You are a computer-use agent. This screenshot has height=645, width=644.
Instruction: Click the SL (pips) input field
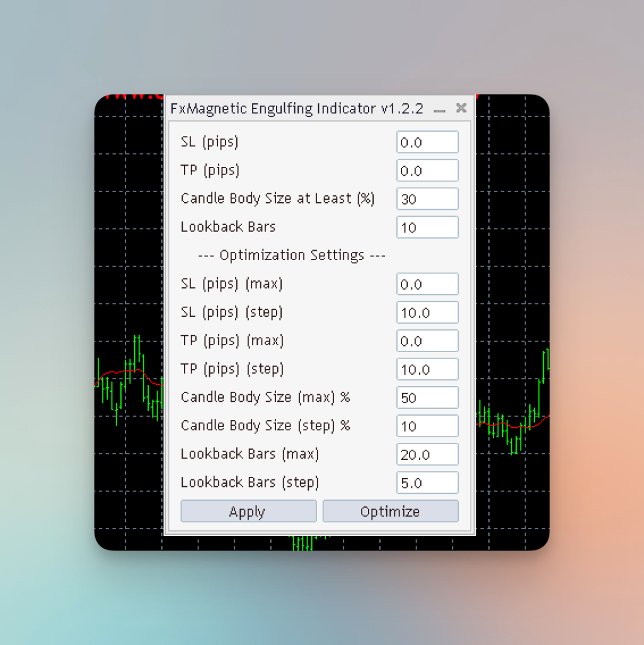(427, 142)
